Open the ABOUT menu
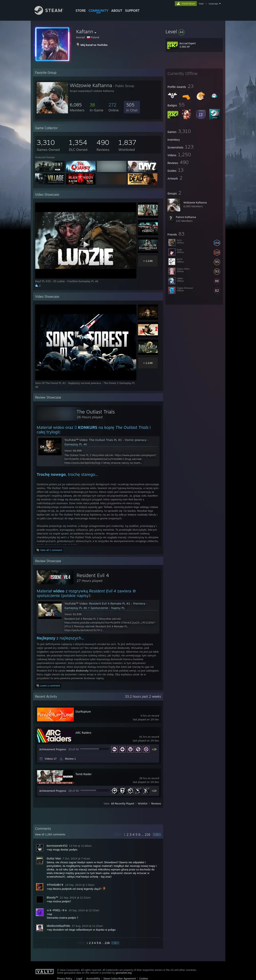This screenshot has width=256, height=980. pyautogui.click(x=117, y=11)
